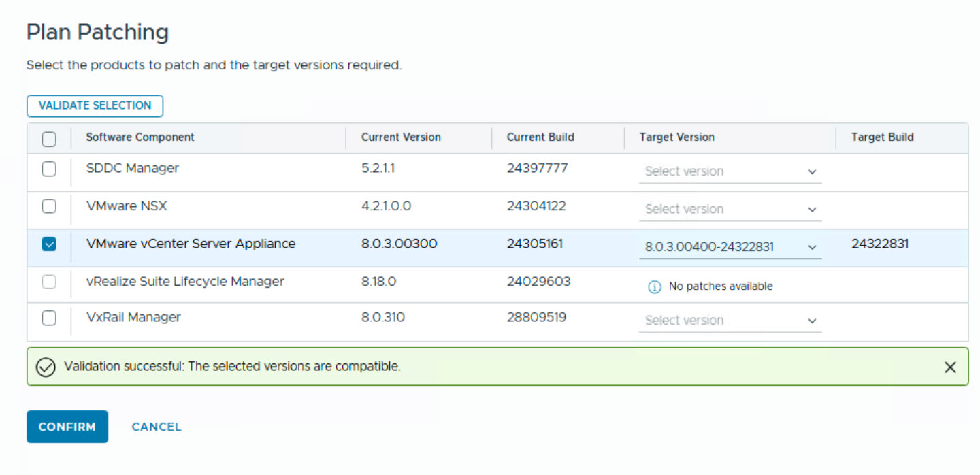Select the VxRail Manager checkbox
This screenshot has height=475, width=980.
click(x=49, y=318)
